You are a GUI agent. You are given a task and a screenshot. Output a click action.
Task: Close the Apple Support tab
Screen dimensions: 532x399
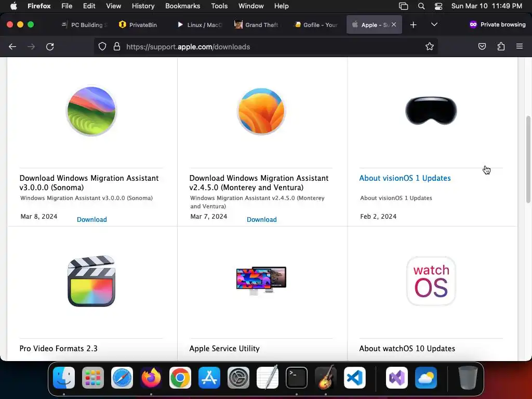pyautogui.click(x=394, y=24)
